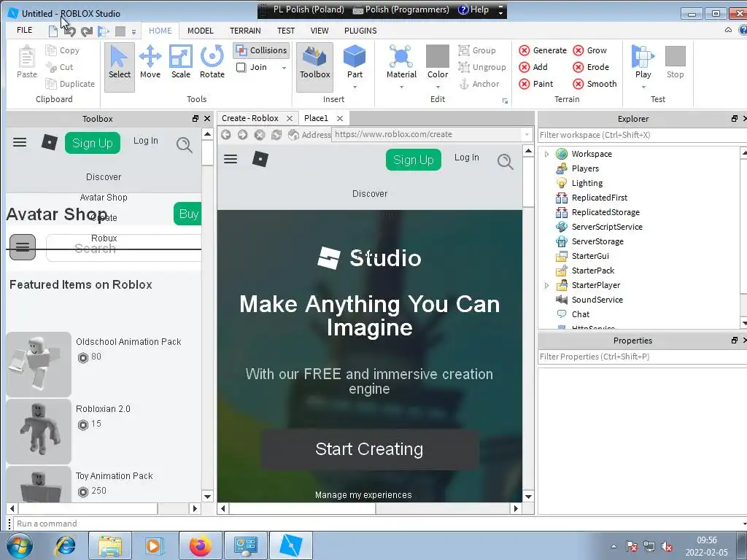The image size is (747, 560).
Task: Click Sign Up in Toolbox panel
Action: click(93, 143)
